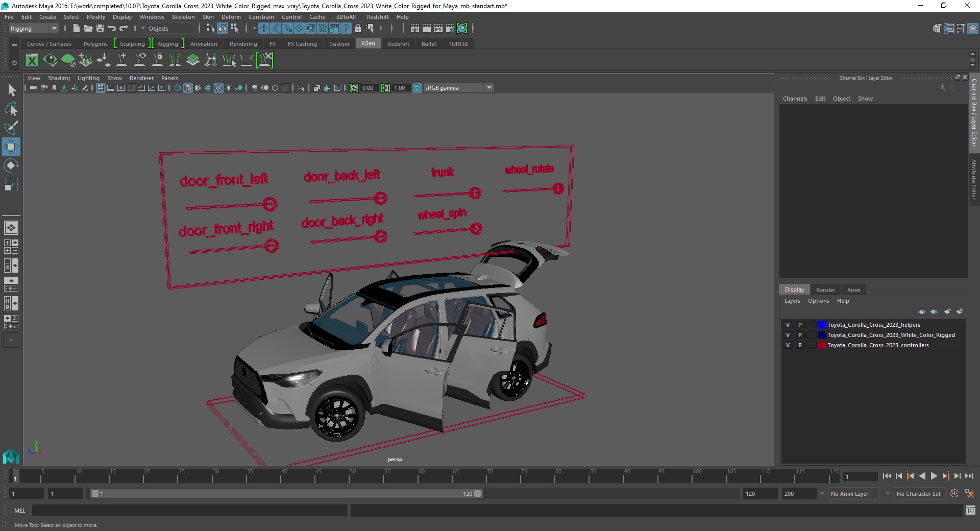
Task: Click the playback end time field showing 120
Action: pyautogui.click(x=759, y=494)
